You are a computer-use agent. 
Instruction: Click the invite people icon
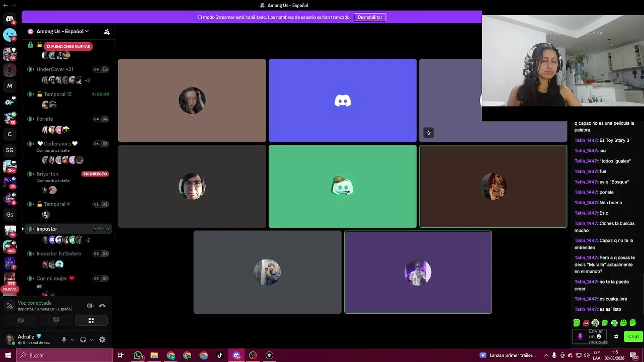(107, 31)
